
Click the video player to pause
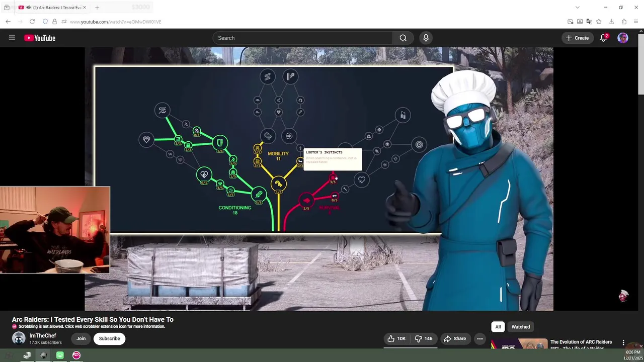(x=319, y=179)
